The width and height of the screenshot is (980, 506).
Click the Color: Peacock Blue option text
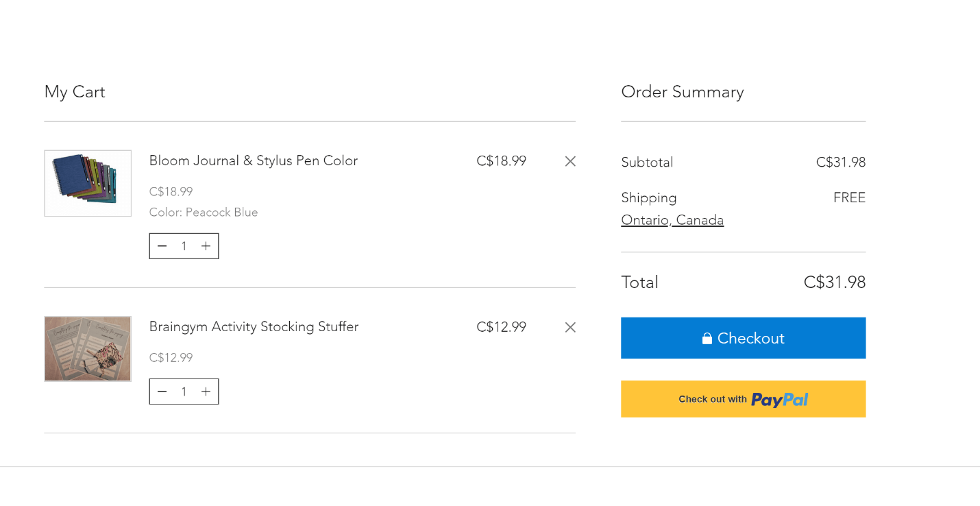point(204,213)
